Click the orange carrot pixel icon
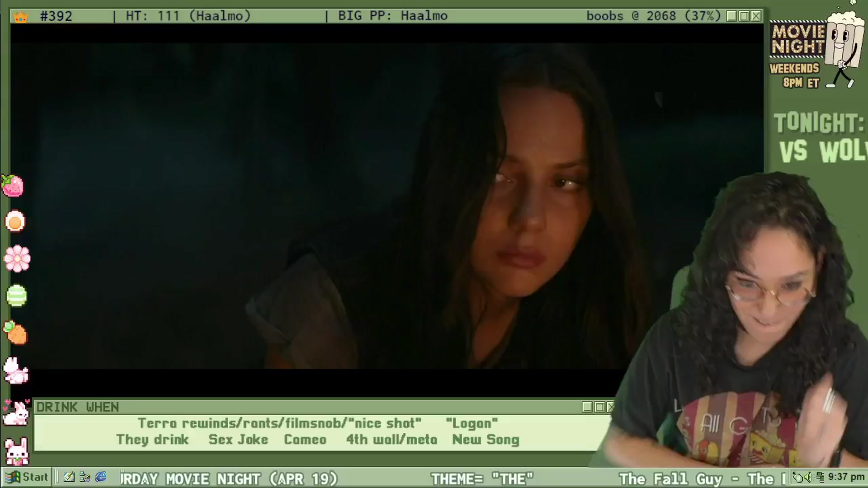 [15, 333]
